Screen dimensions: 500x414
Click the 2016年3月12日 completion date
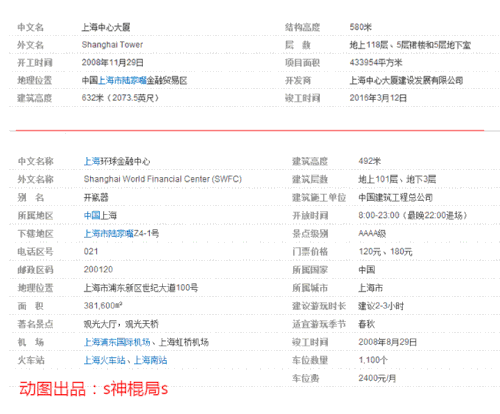click(x=378, y=98)
